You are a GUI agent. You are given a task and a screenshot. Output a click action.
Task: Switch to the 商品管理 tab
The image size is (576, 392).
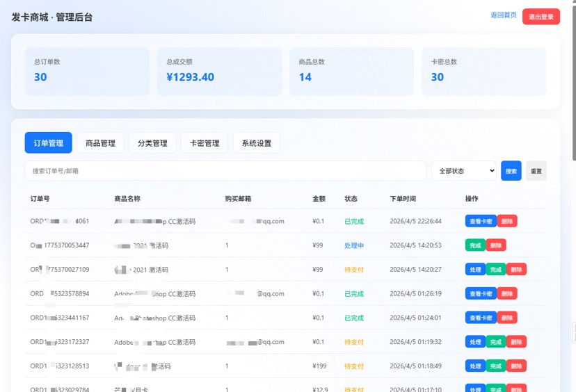[x=100, y=142]
